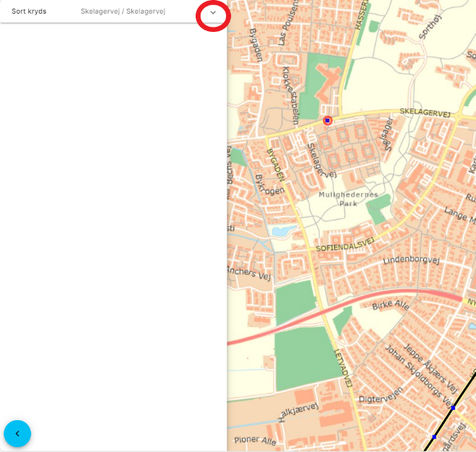
Task: Click the black route line on map
Action: tap(443, 422)
